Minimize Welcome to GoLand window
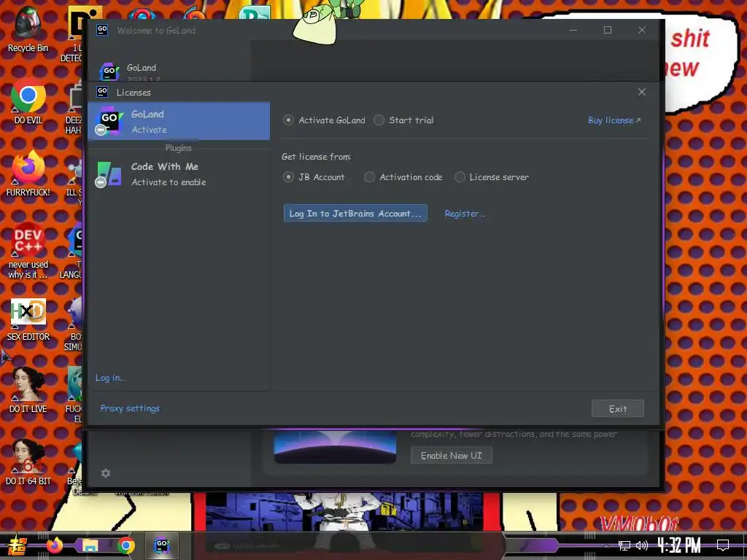The image size is (747, 560). pyautogui.click(x=573, y=30)
